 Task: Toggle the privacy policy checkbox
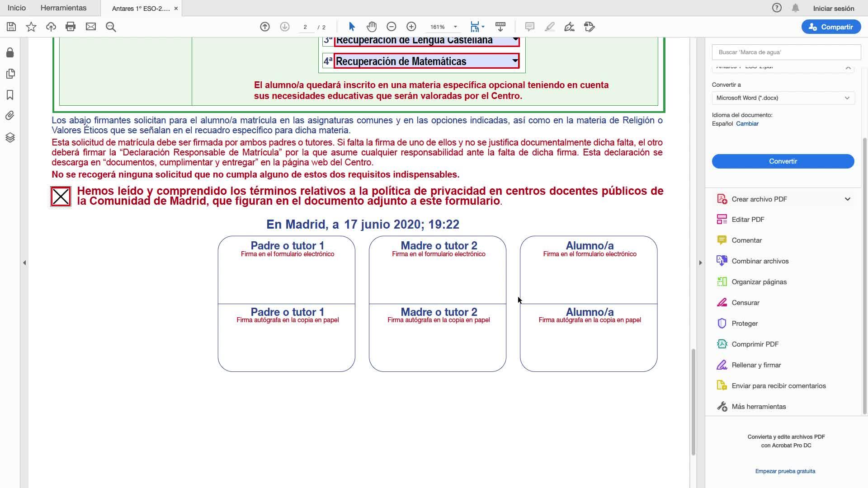click(61, 197)
